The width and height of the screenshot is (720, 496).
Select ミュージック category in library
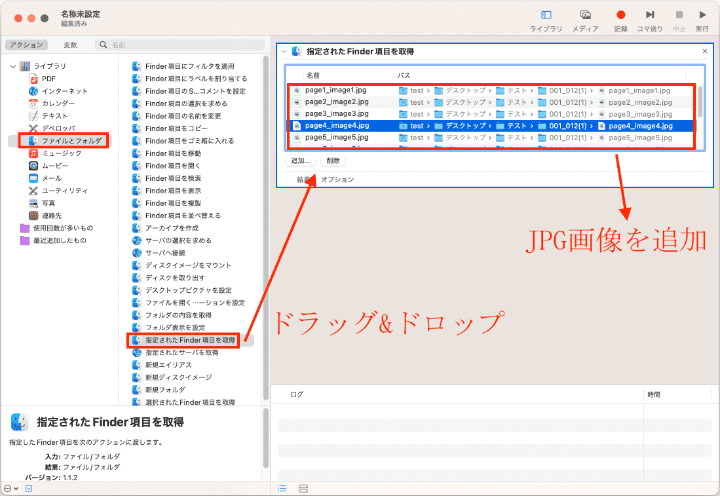58,153
